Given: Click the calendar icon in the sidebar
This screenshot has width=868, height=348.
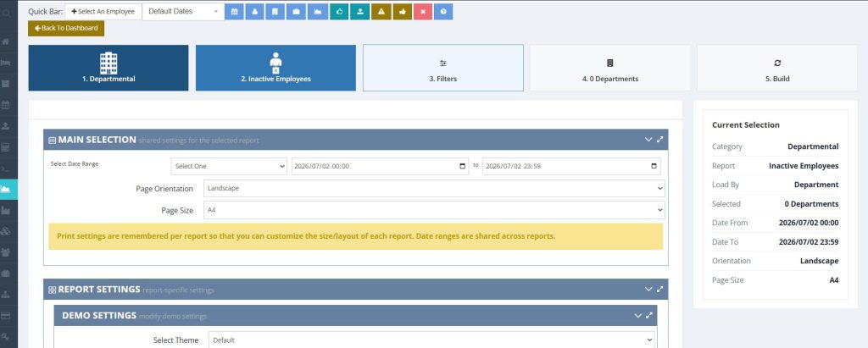Looking at the screenshot, I should (6, 104).
